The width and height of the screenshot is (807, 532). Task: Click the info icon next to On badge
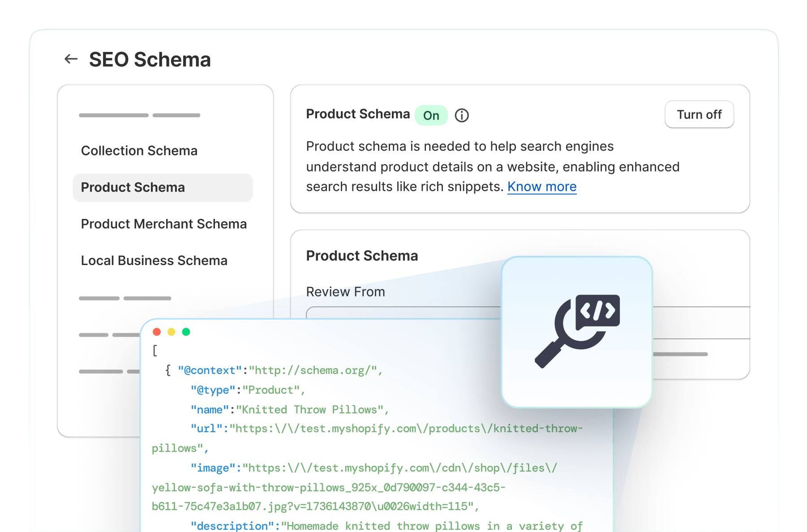point(462,116)
